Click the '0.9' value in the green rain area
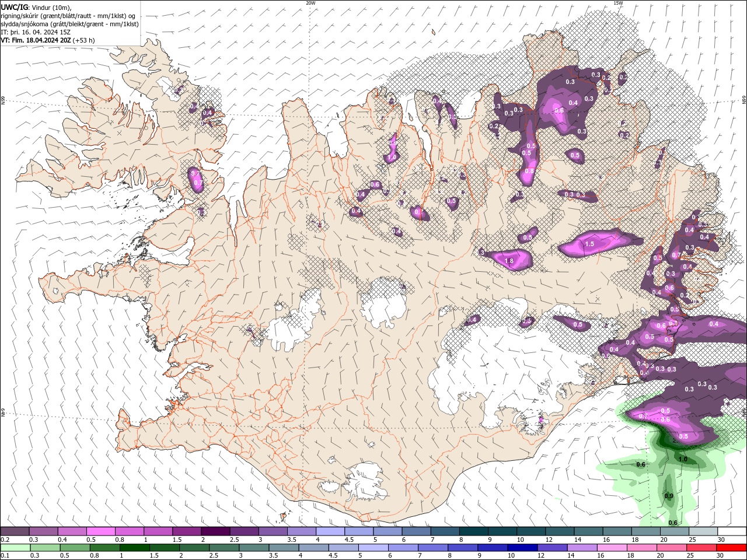The height and width of the screenshot is (560, 747). pyautogui.click(x=669, y=496)
